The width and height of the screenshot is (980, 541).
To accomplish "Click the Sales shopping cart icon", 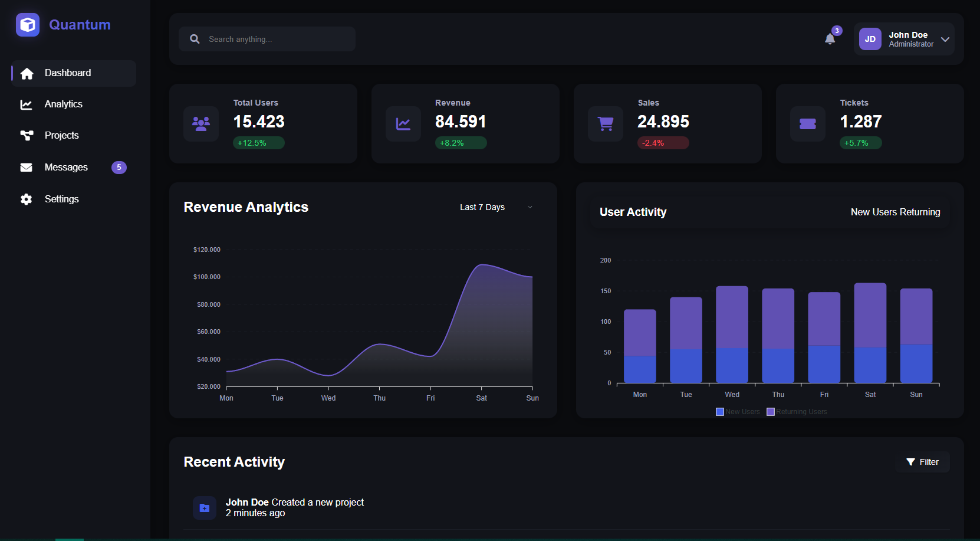I will [606, 124].
